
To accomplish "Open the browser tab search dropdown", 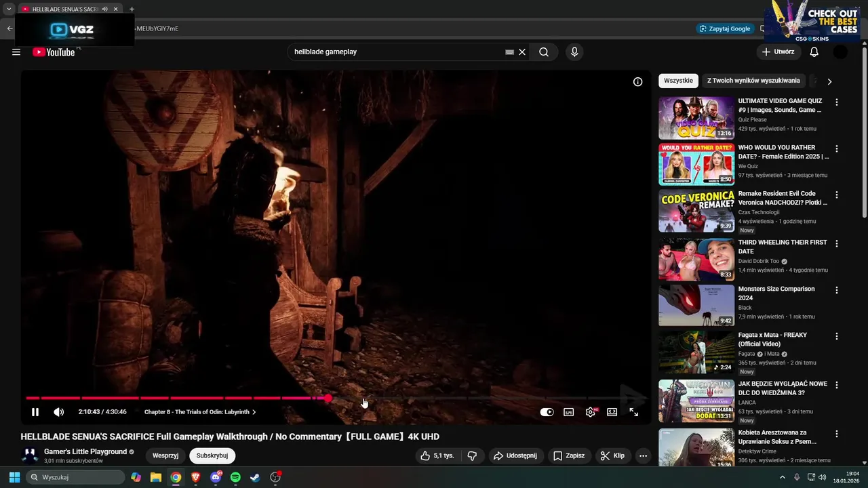I will [x=9, y=9].
